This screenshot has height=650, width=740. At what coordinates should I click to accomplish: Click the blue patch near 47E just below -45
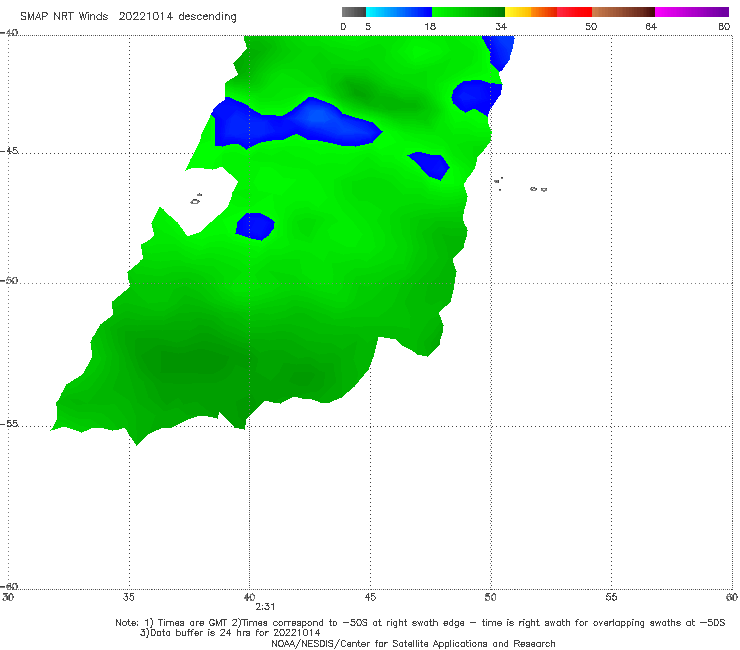coord(430,165)
